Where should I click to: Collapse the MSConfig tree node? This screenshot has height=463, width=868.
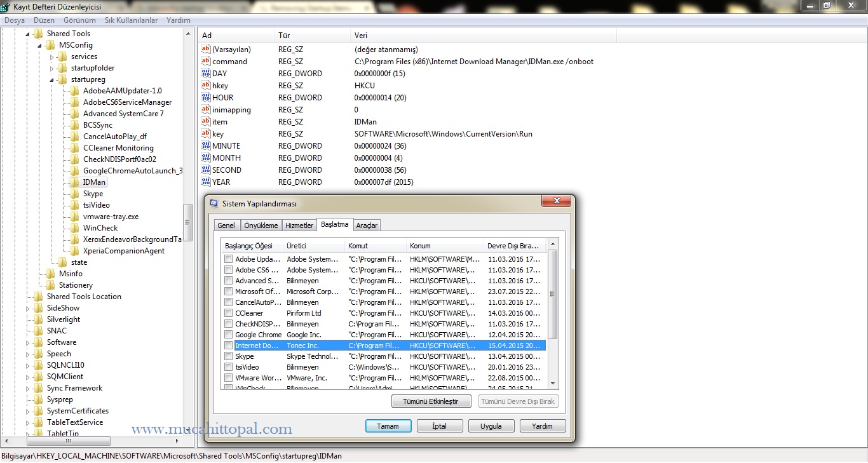pyautogui.click(x=40, y=46)
